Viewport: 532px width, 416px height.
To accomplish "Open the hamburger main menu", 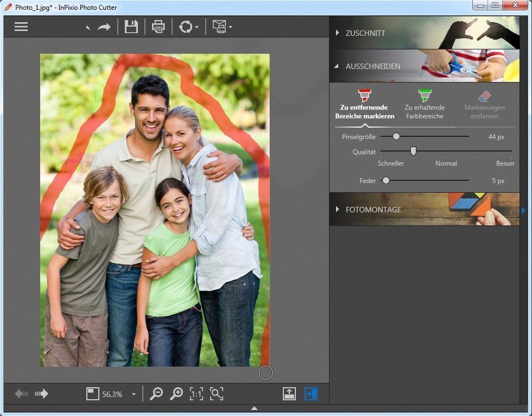I will click(21, 27).
